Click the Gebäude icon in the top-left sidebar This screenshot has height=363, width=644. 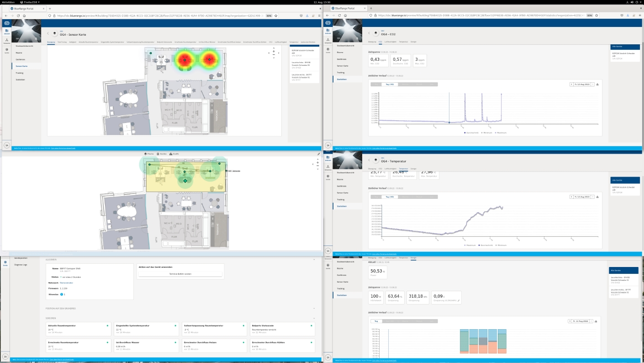pyautogui.click(x=7, y=31)
